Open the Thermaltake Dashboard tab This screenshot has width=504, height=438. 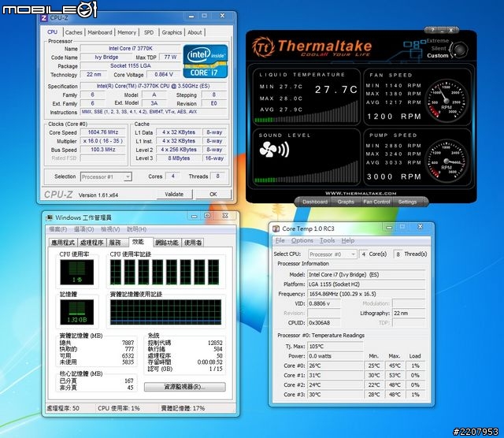coord(315,202)
